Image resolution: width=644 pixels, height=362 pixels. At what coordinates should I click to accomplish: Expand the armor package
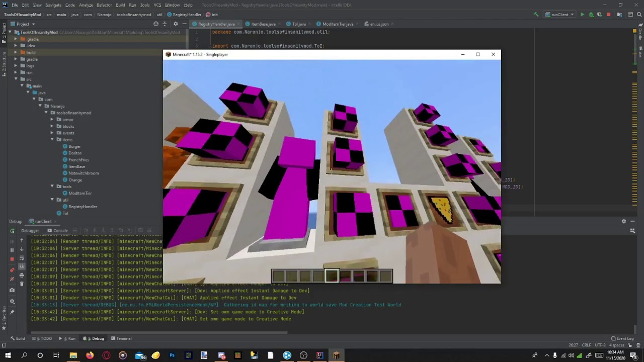tap(52, 120)
